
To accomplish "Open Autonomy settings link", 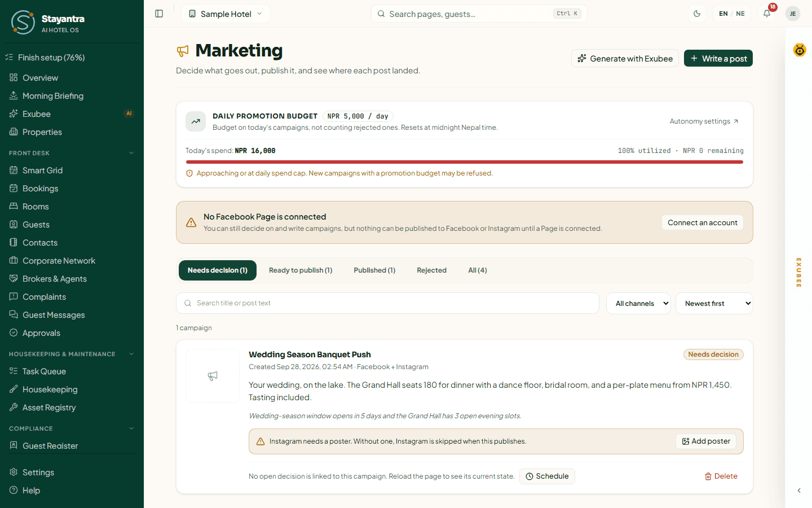I will [704, 121].
